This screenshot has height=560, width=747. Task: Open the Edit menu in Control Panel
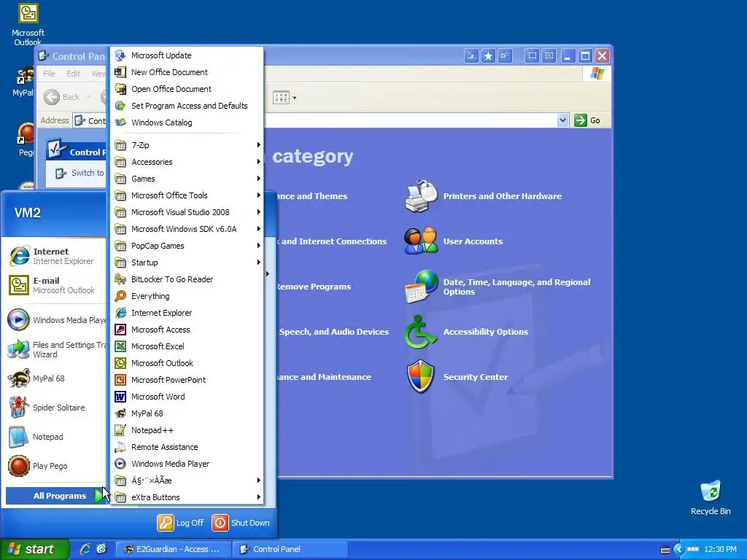[x=73, y=74]
